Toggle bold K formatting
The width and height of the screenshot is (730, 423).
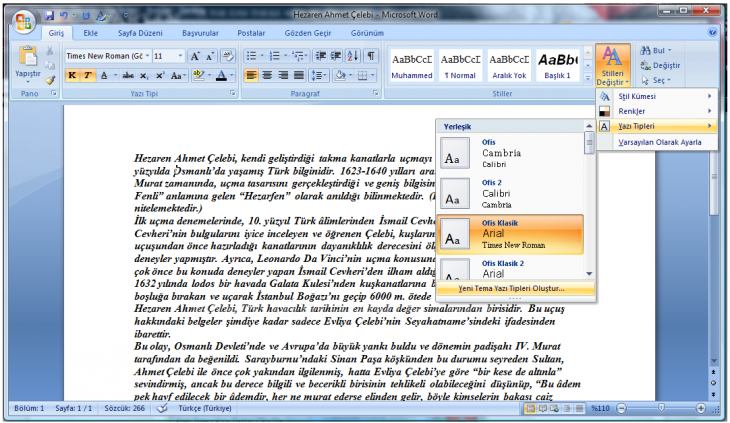(x=72, y=75)
